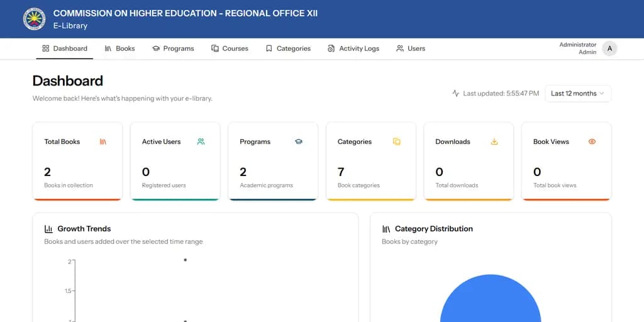This screenshot has width=644, height=322.
Task: Click the 'Category Distribution' chart heading
Action: tap(434, 229)
